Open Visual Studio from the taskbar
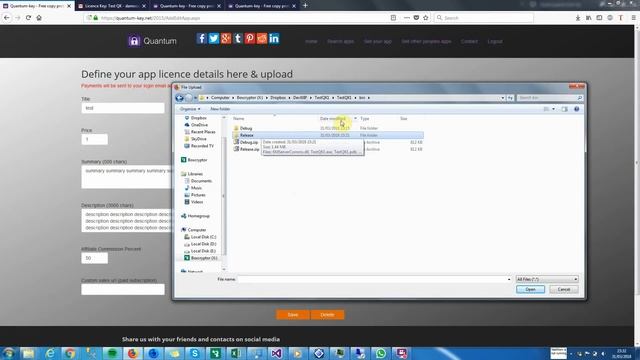This screenshot has height=360, width=640. point(276,353)
